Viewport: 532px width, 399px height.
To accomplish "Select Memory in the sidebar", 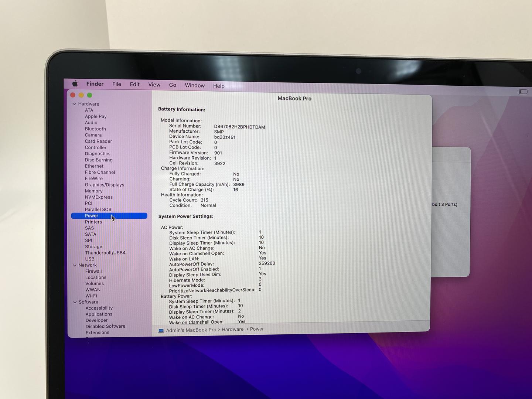I will [93, 191].
